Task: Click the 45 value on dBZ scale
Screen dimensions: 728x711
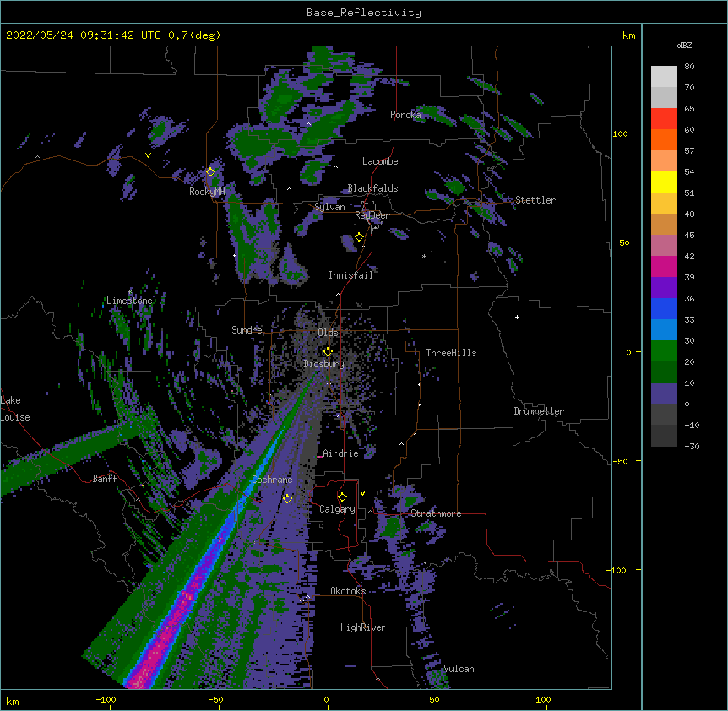Action: (689, 236)
